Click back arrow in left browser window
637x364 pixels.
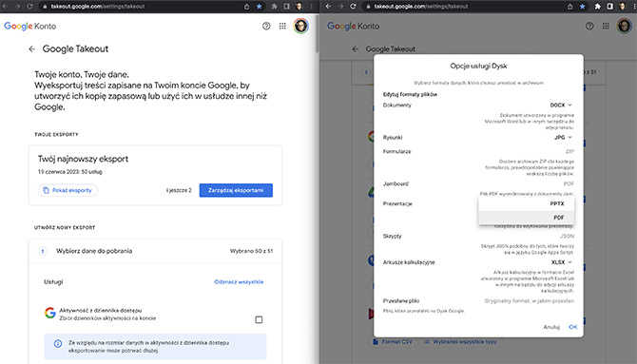[x=6, y=7]
